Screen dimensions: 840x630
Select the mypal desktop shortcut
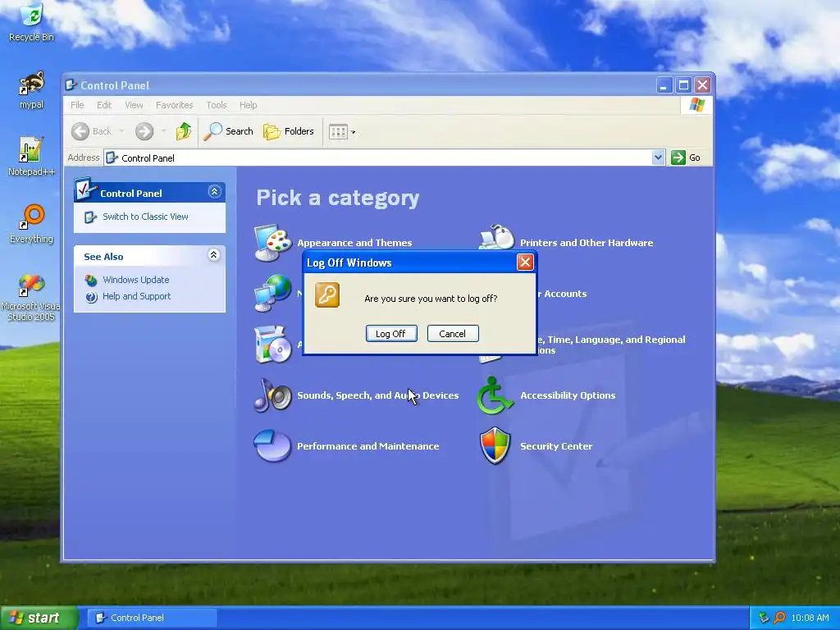click(32, 90)
